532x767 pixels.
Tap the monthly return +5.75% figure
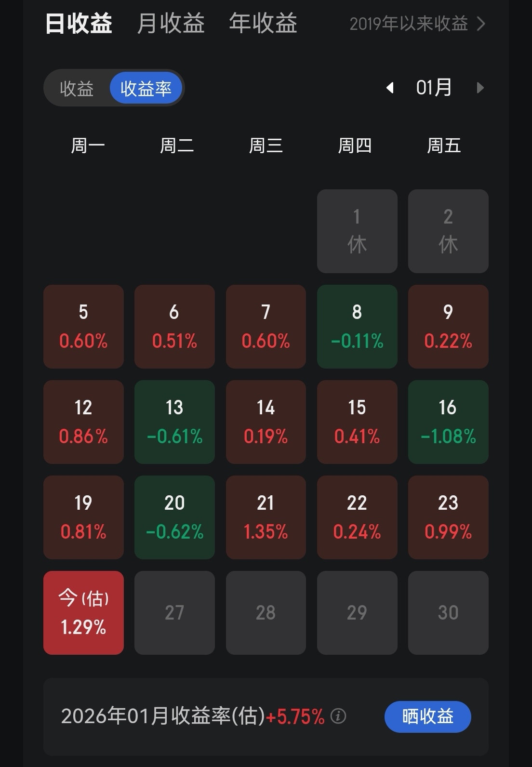(x=295, y=716)
